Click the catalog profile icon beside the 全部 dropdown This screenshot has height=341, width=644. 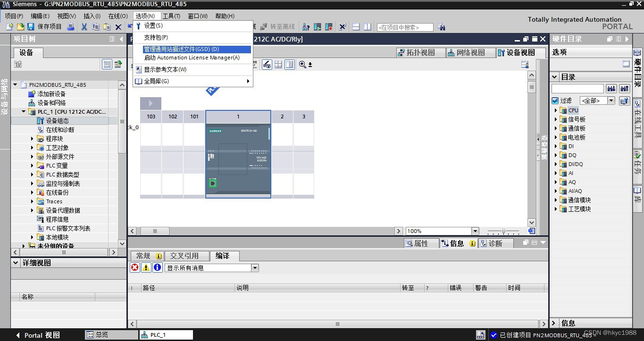624,100
